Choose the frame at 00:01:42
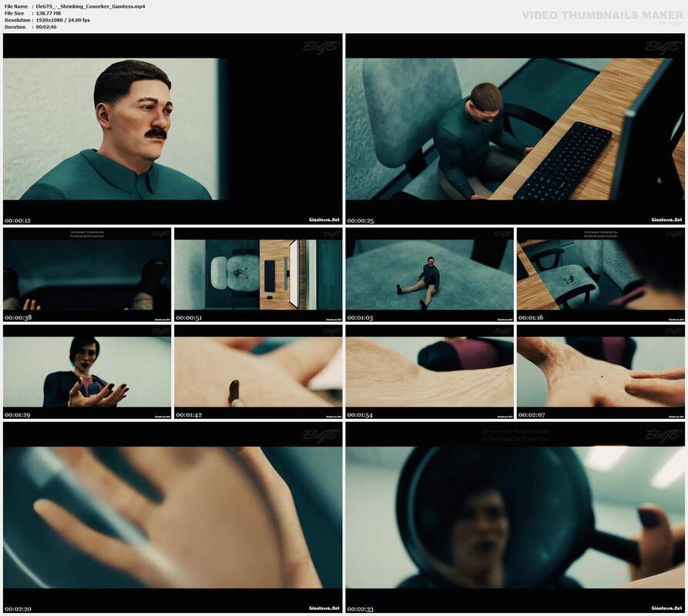The height and width of the screenshot is (616, 688). pyautogui.click(x=258, y=372)
